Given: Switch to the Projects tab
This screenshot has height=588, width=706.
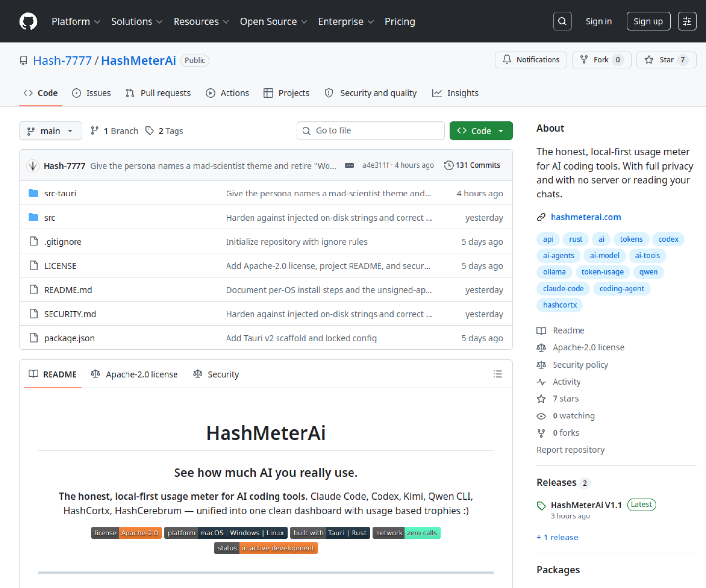Looking at the screenshot, I should (x=286, y=93).
